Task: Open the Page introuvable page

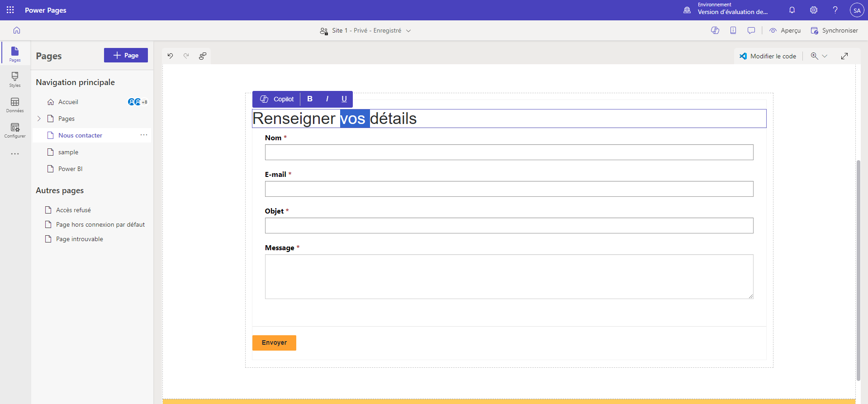Action: coord(80,239)
